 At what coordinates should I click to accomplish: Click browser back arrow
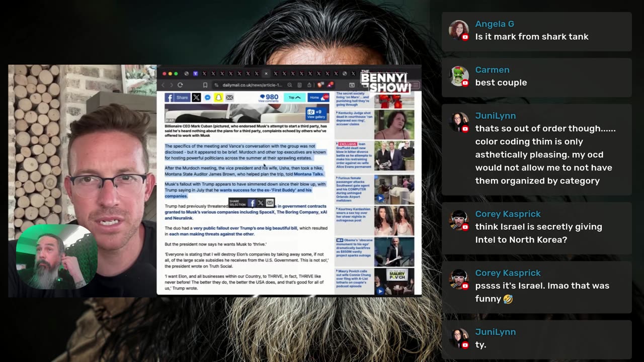click(163, 85)
